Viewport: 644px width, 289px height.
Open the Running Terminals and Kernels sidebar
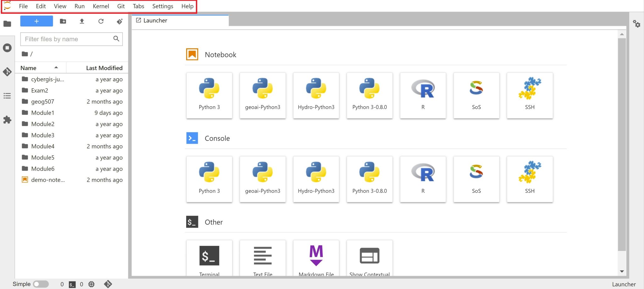tap(7, 48)
